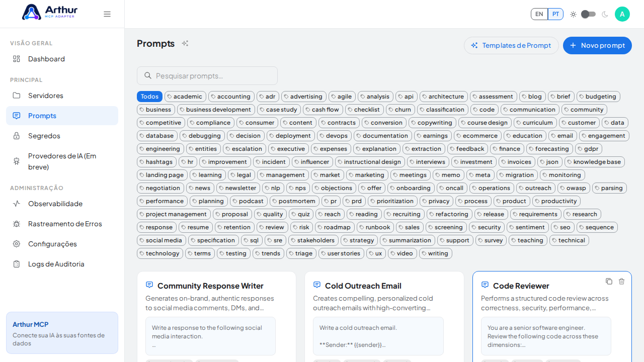Screen dimensions: 644x362
Task: Filter by user stories tag
Action: (x=341, y=253)
